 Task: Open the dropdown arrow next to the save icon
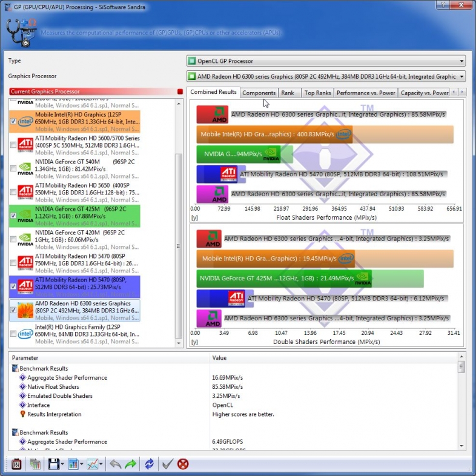[x=62, y=464]
